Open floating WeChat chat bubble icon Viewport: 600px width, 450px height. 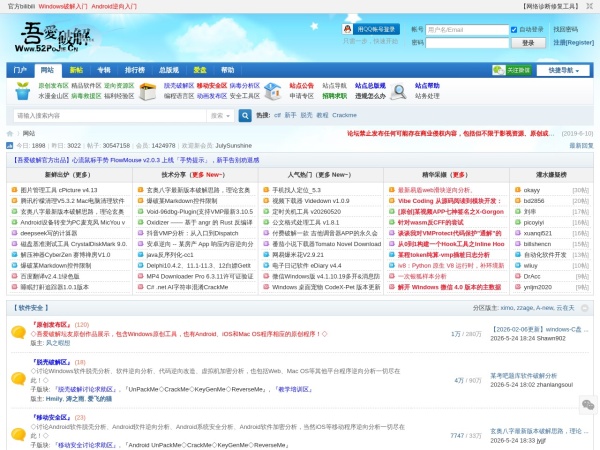(588, 405)
